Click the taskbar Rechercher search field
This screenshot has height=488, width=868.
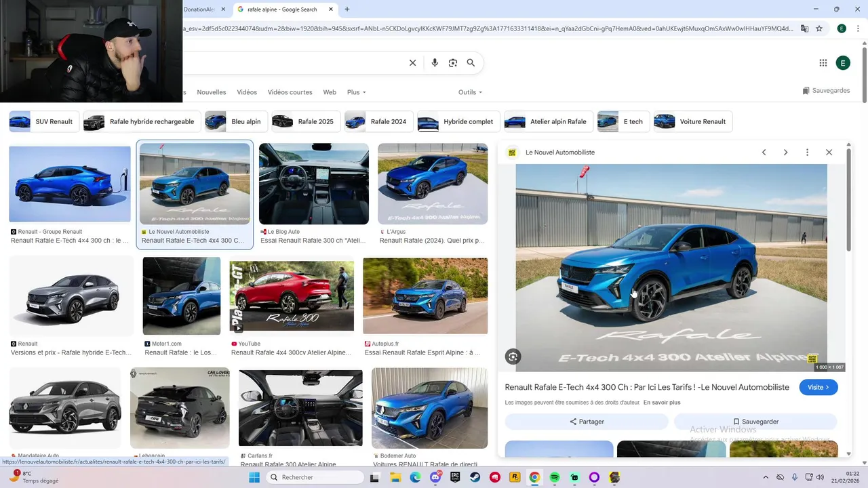(314, 477)
